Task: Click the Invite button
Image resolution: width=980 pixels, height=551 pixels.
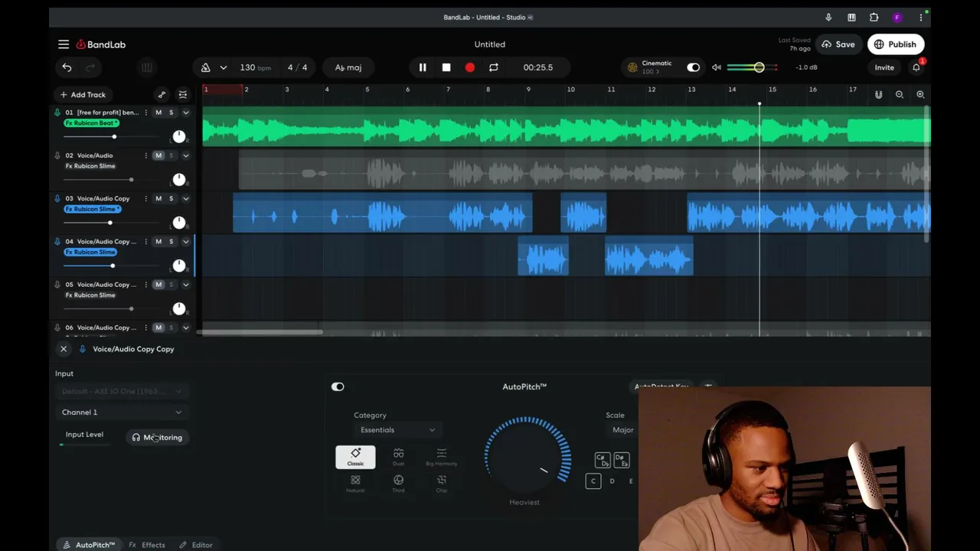Action: (x=884, y=67)
